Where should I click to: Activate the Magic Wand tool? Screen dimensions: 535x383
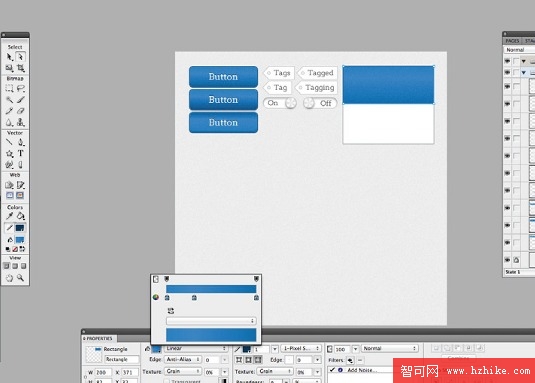tap(9, 100)
